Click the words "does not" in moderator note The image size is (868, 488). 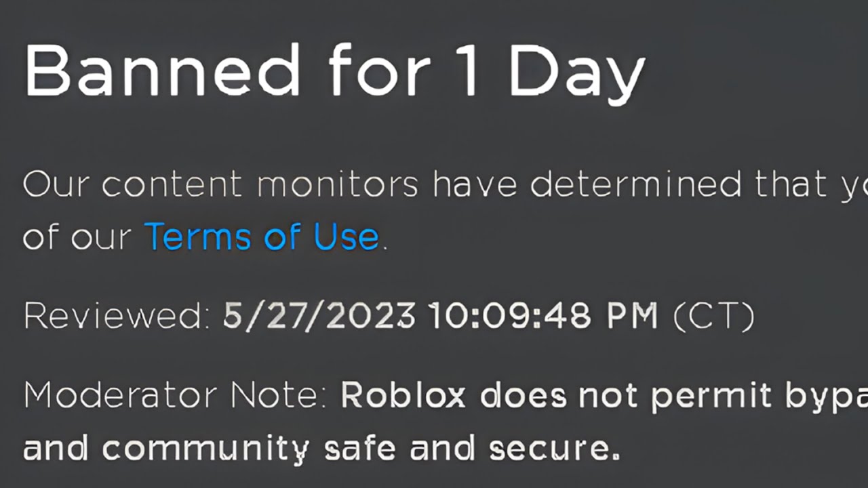(x=524, y=395)
